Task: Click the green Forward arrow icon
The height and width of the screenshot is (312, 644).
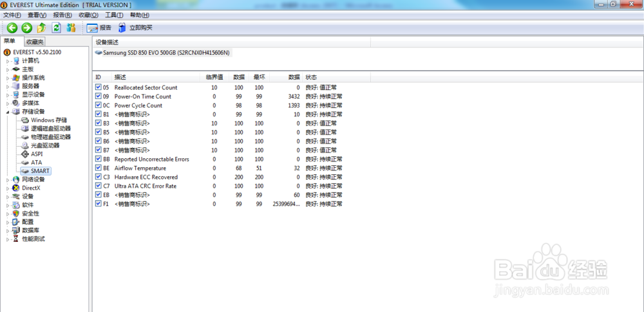Action: click(x=26, y=28)
